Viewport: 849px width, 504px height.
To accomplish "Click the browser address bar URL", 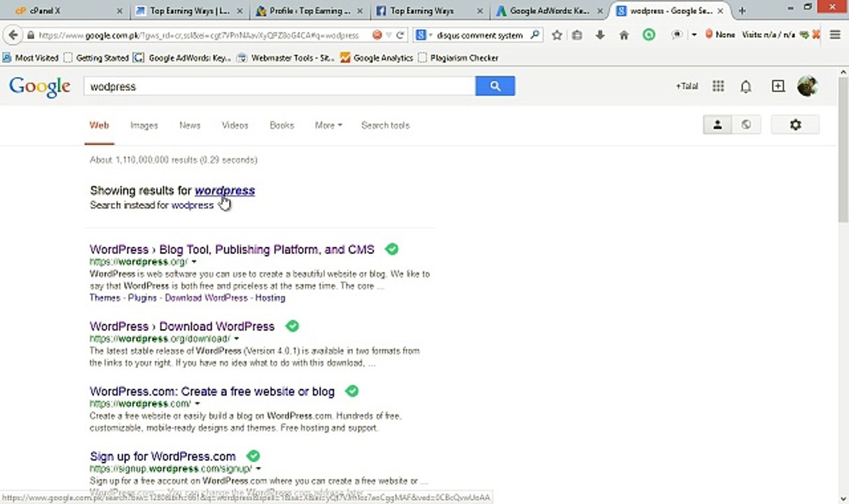I will 198,35.
